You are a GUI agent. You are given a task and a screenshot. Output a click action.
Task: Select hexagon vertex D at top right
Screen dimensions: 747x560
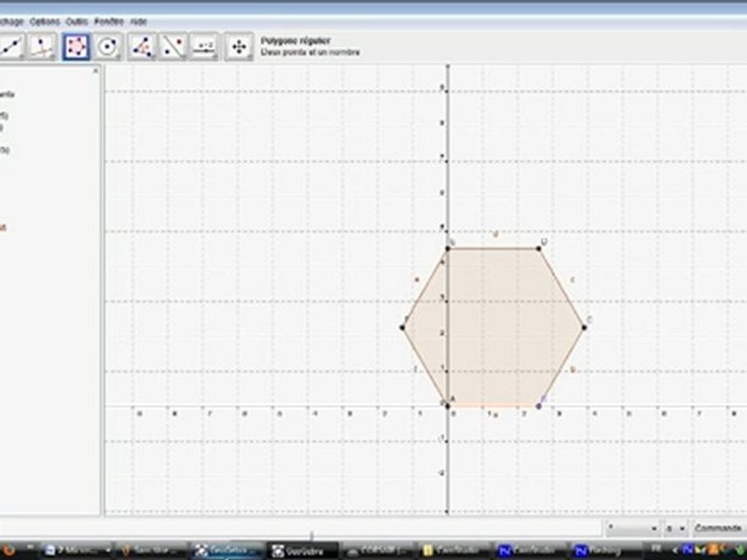point(538,249)
